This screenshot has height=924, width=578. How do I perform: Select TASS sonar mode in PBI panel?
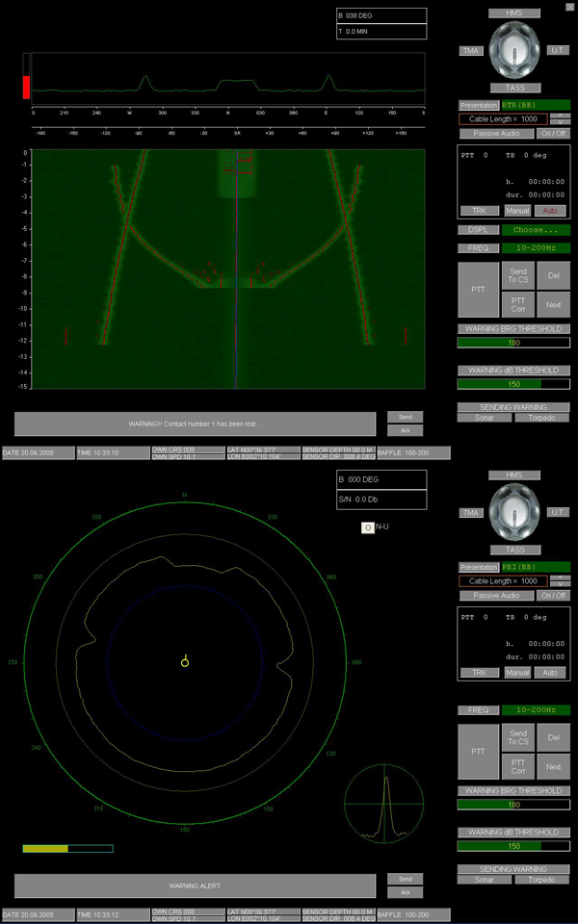(513, 549)
